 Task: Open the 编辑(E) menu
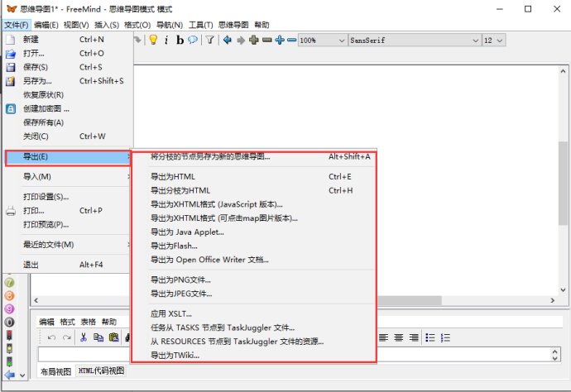[x=46, y=25]
